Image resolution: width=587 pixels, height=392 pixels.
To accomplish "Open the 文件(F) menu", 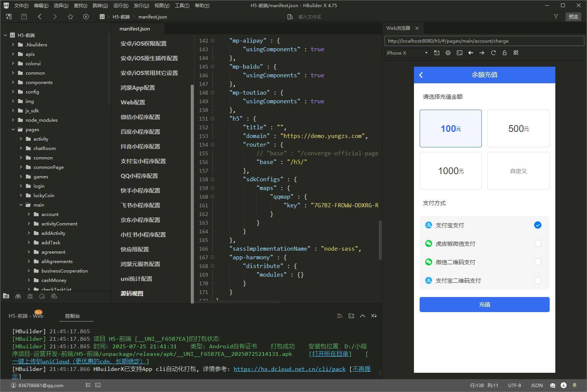I will tap(21, 5).
